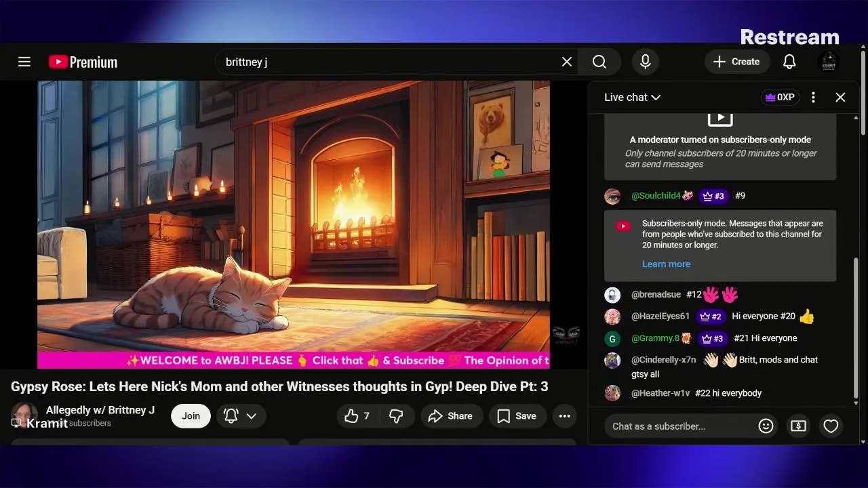Image resolution: width=868 pixels, height=488 pixels.
Task: Open the video title text
Action: (x=279, y=386)
